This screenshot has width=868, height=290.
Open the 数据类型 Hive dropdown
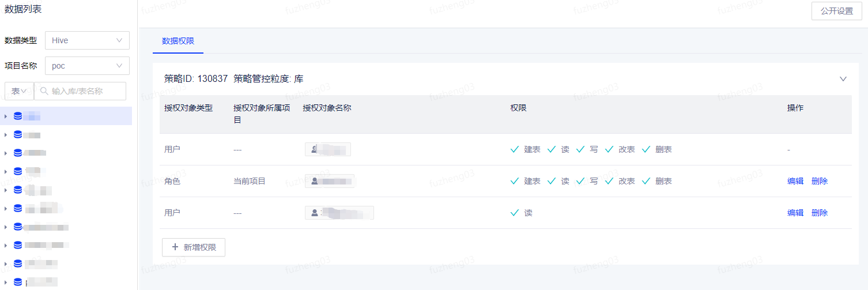(x=87, y=40)
